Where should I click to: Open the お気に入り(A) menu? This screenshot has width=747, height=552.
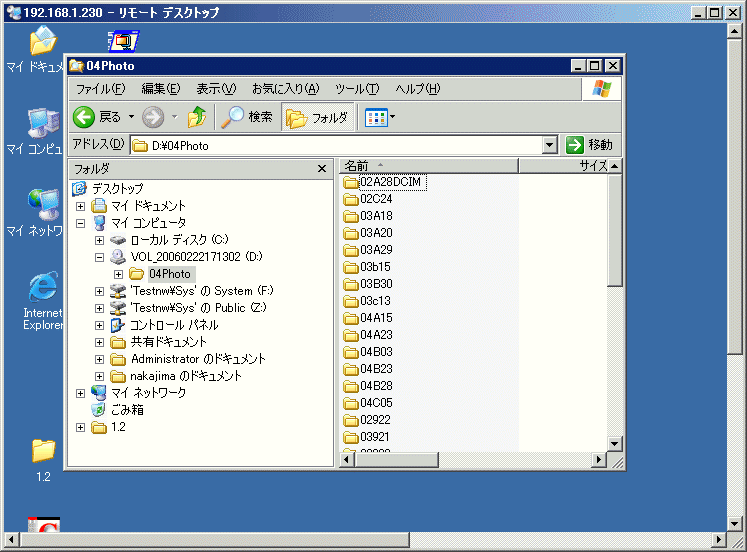pyautogui.click(x=285, y=89)
